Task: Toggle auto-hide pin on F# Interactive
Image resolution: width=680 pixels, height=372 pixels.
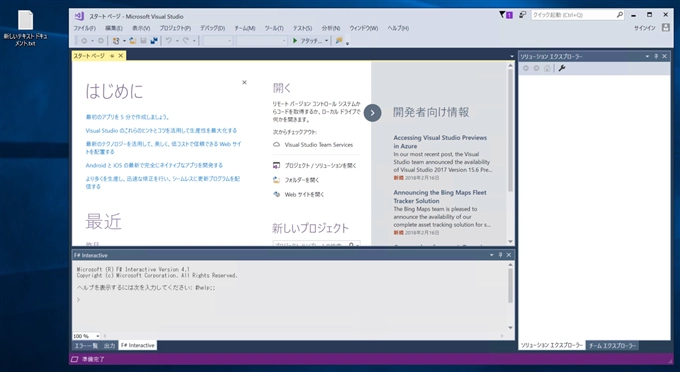Action: 500,255
